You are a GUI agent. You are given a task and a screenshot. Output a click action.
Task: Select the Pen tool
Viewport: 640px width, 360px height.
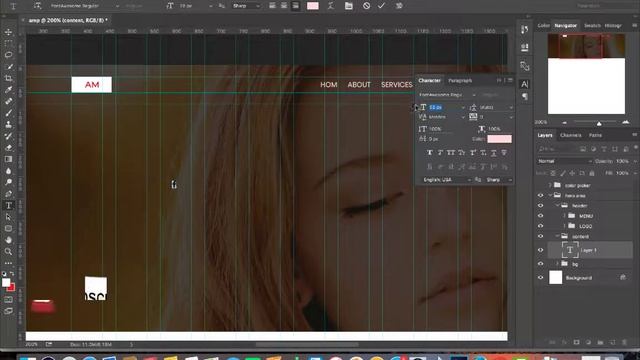(x=8, y=194)
